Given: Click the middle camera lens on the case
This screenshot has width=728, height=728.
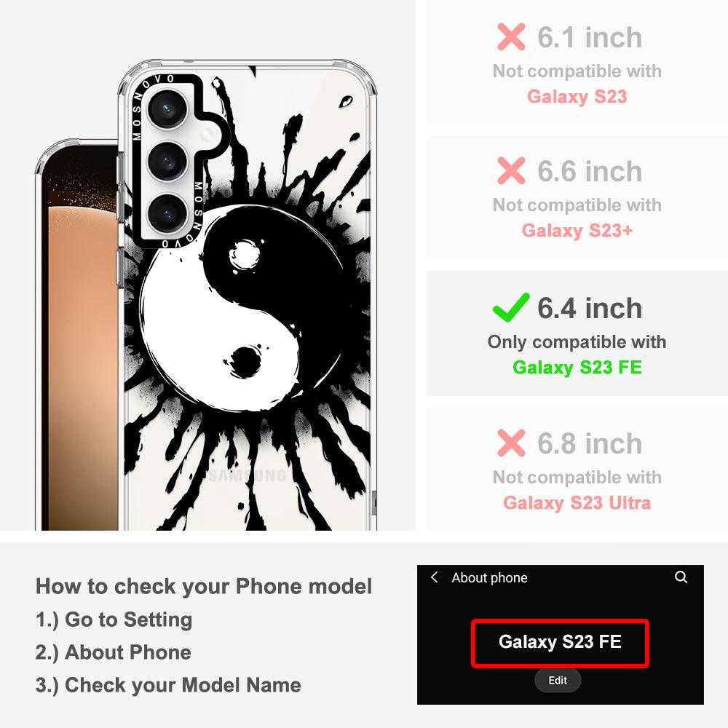Looking at the screenshot, I should (x=167, y=162).
